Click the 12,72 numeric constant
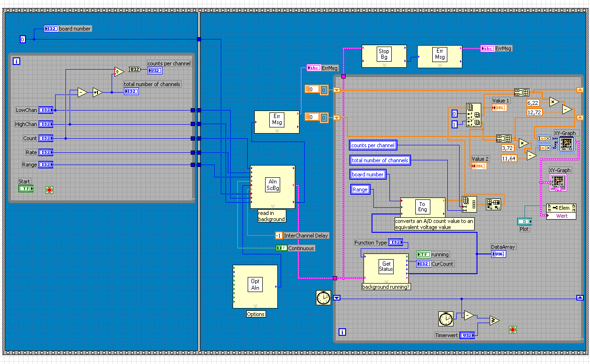590x364 pixels. [534, 112]
